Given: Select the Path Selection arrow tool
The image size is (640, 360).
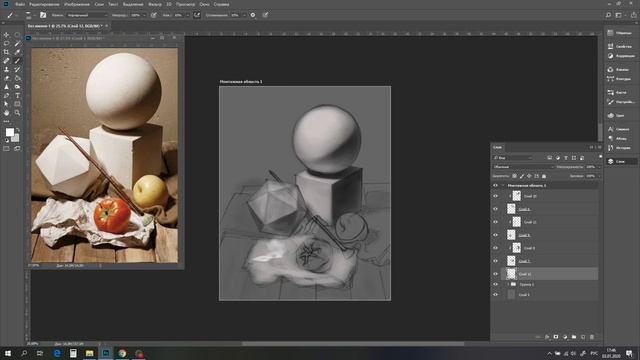Looking at the screenshot, I should pos(7,104).
